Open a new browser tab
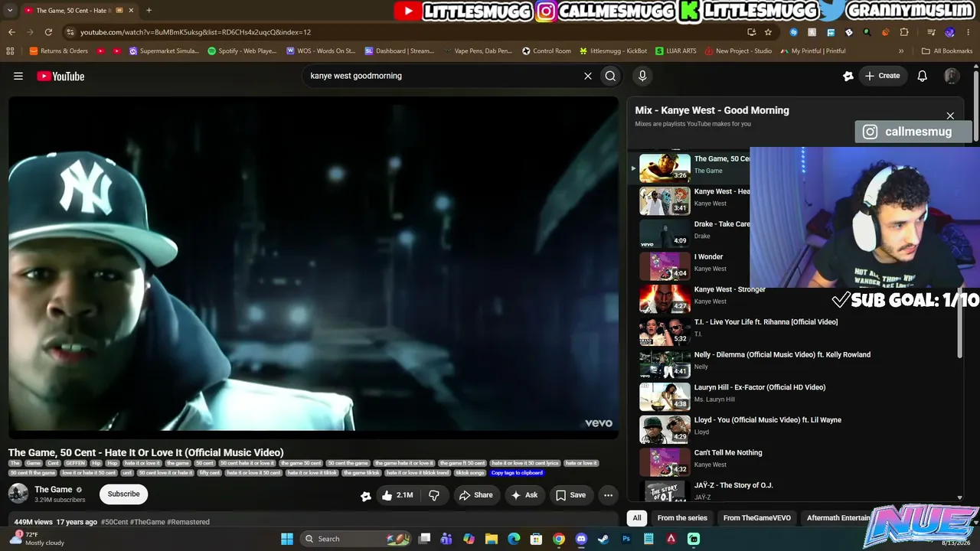 (x=149, y=11)
